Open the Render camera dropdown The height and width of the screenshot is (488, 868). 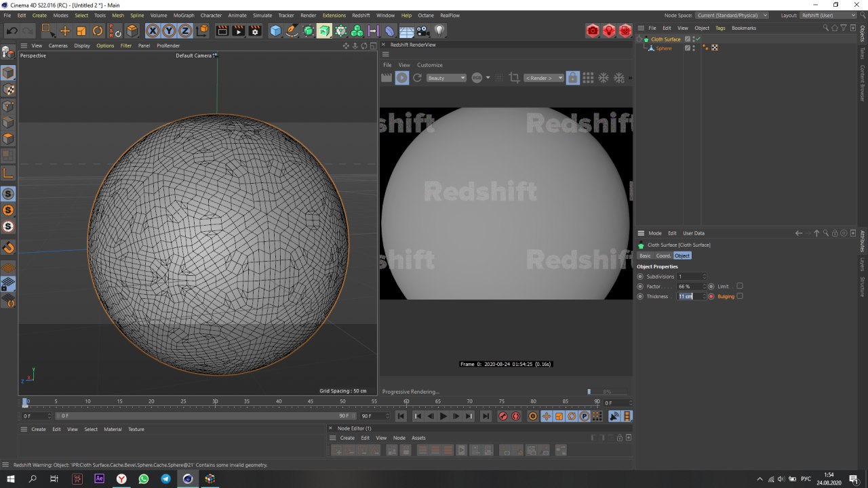click(x=544, y=78)
